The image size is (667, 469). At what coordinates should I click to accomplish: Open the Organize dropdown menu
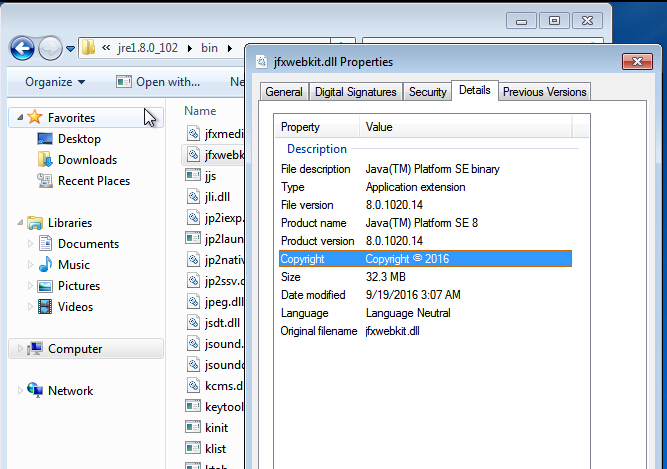click(55, 82)
